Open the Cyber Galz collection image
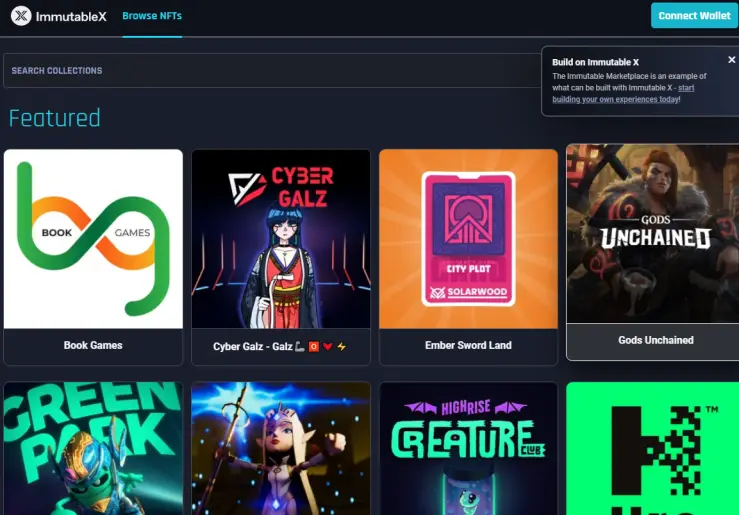Viewport: 739px width, 515px height. tap(281, 239)
